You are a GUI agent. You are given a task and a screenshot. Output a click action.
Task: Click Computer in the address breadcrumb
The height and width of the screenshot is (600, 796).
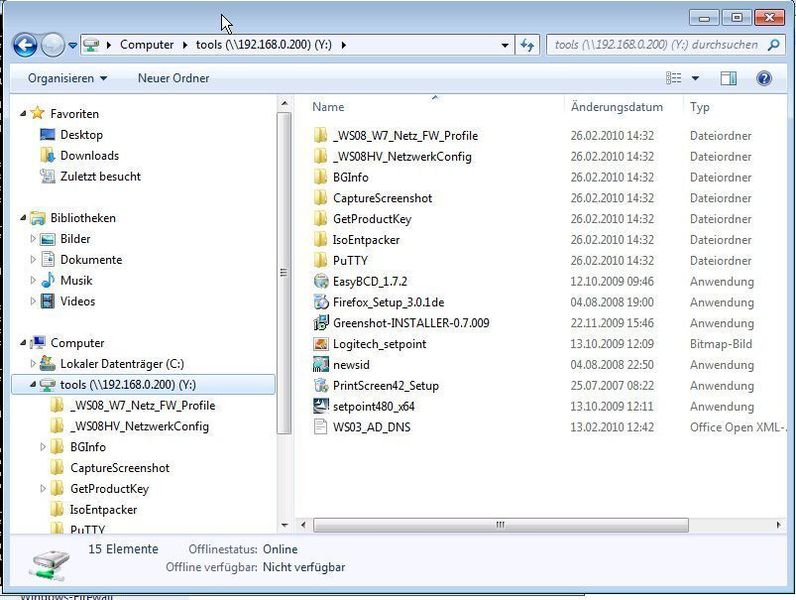[147, 45]
